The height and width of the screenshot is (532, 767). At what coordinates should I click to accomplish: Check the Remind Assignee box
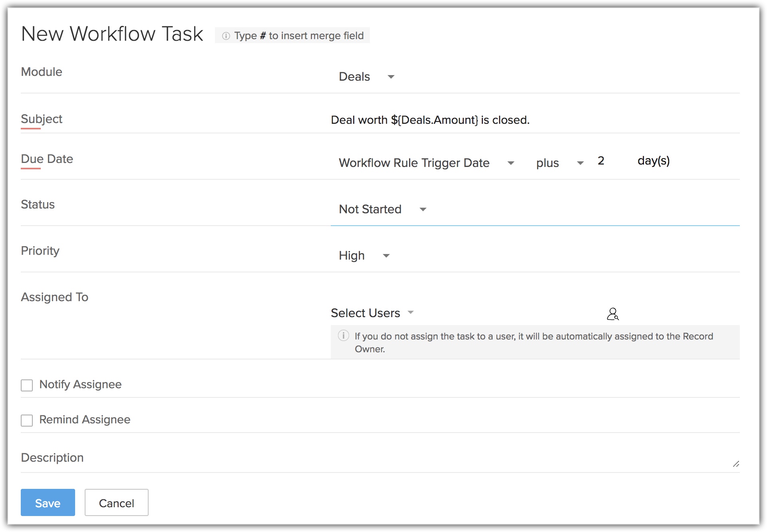click(27, 420)
